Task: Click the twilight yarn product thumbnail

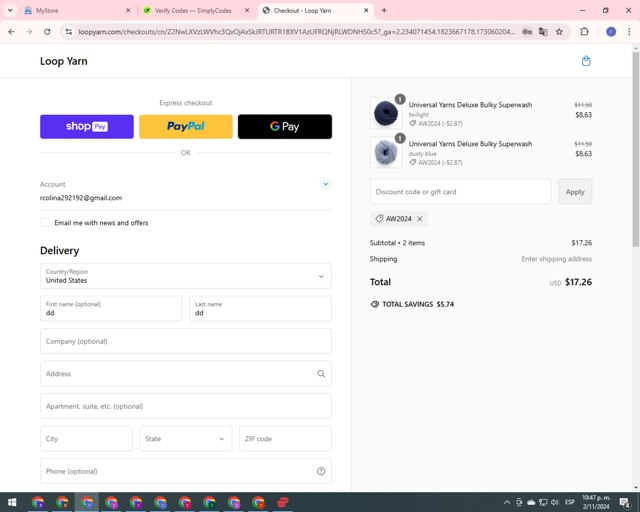Action: [x=386, y=113]
